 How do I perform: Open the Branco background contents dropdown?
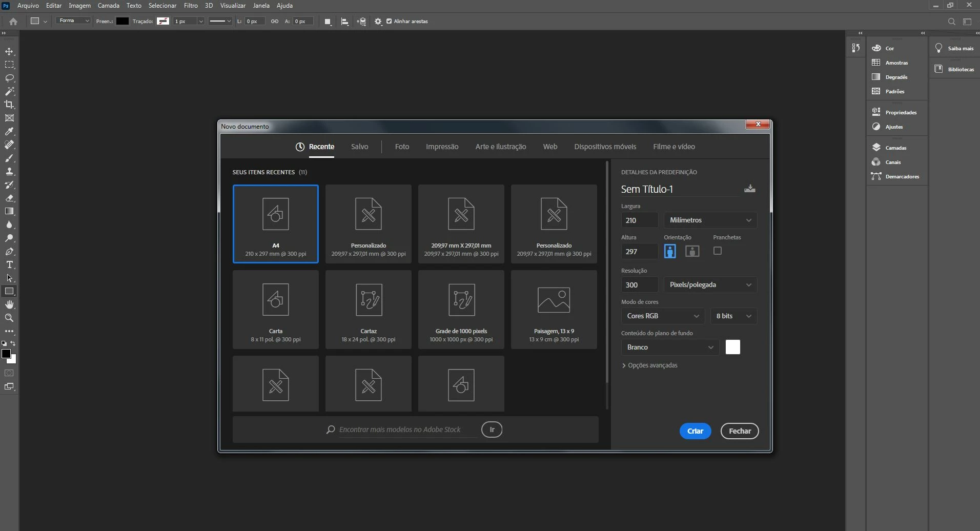tap(670, 347)
